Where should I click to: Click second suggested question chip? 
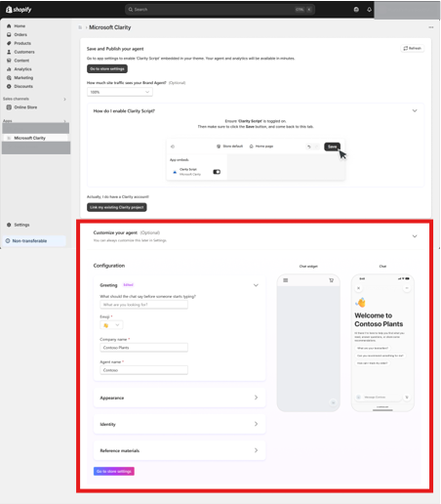coord(380,356)
